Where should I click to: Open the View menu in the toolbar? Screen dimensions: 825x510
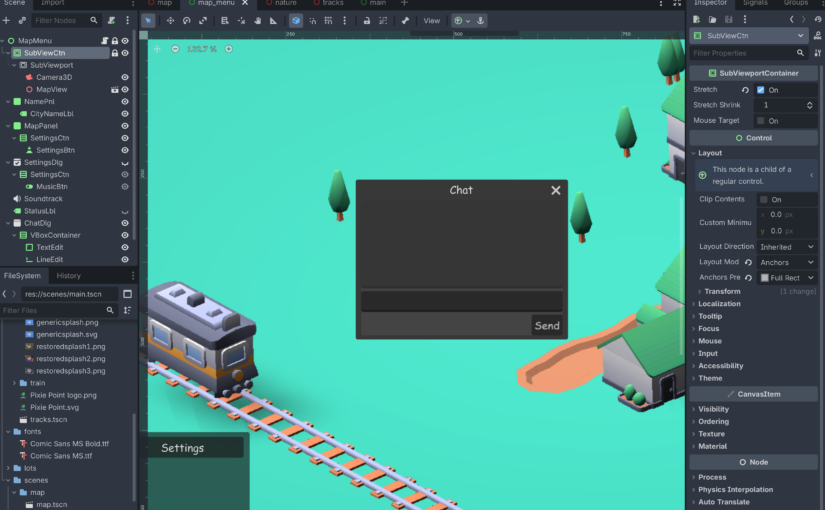pos(431,20)
